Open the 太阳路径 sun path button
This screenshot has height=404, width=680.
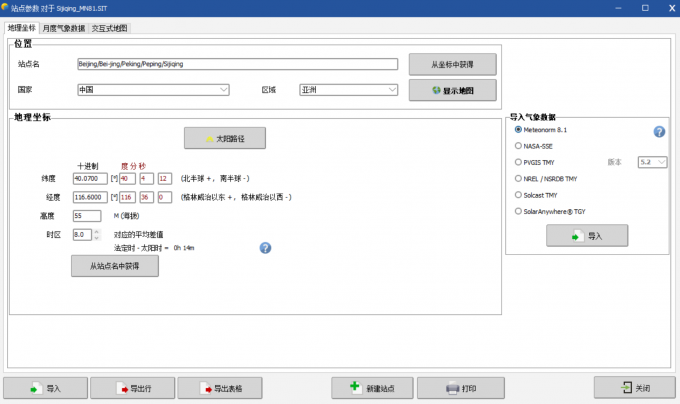(225, 138)
